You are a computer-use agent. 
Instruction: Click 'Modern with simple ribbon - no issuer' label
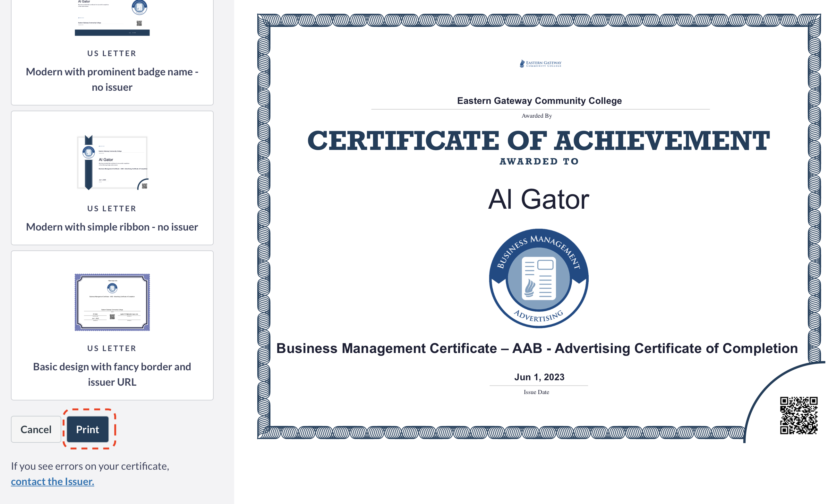(112, 227)
